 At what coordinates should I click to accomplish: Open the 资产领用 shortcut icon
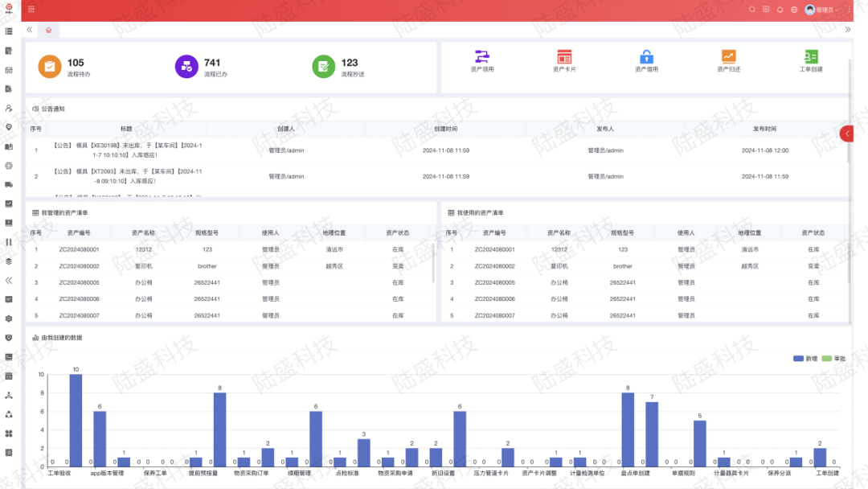pos(481,56)
